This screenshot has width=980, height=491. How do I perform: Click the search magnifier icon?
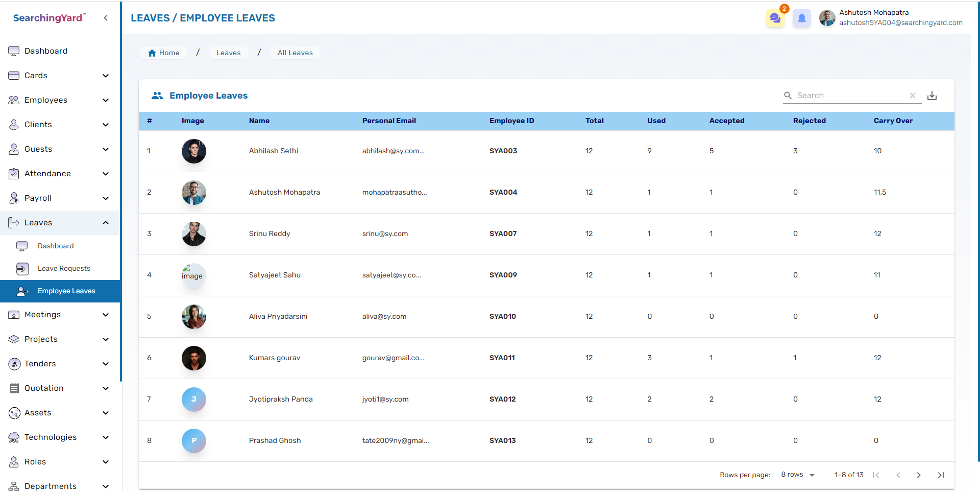click(788, 96)
